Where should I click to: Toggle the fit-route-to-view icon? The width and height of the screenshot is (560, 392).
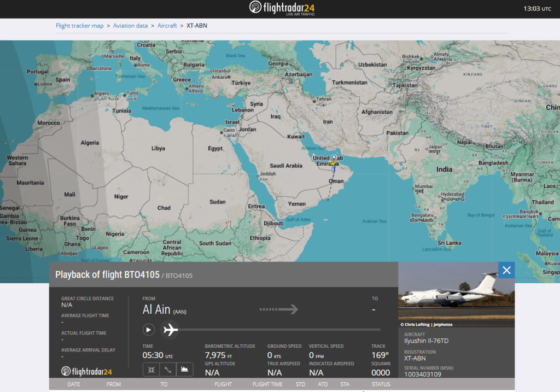(x=151, y=370)
